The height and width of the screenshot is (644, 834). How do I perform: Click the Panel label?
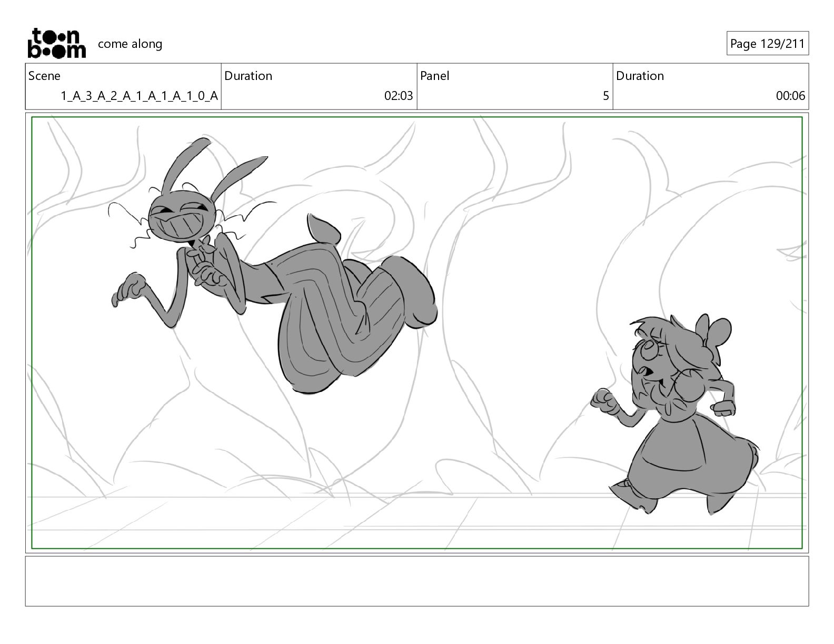click(x=434, y=76)
